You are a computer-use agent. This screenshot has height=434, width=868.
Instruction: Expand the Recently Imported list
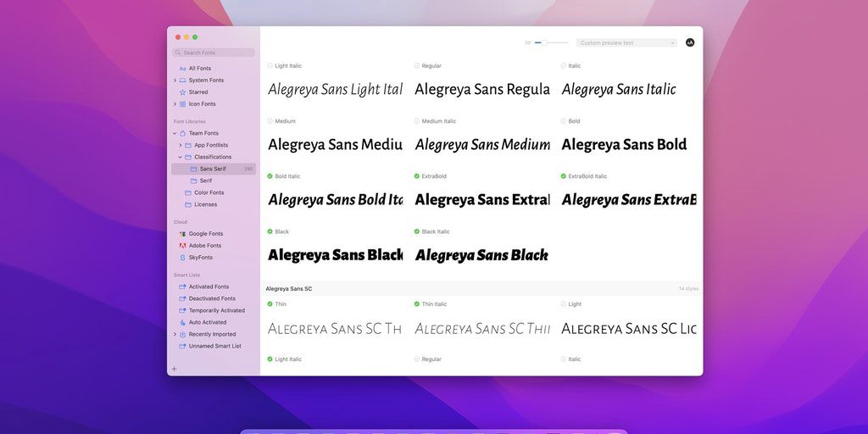tap(175, 334)
